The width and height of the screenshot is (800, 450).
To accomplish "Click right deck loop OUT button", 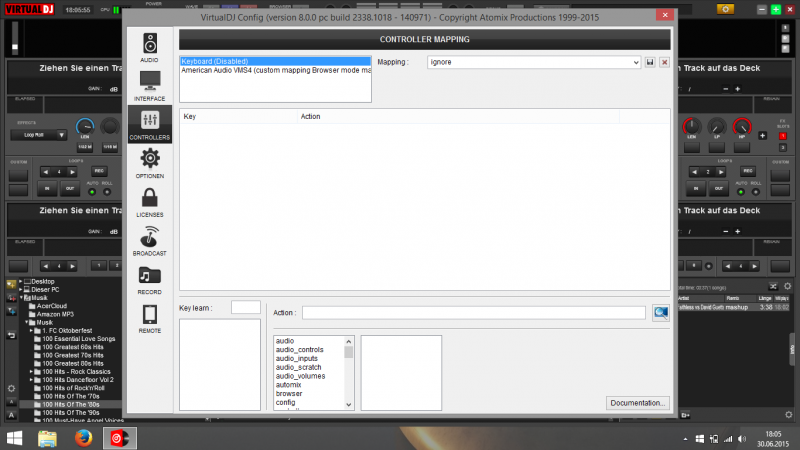I will (x=719, y=188).
